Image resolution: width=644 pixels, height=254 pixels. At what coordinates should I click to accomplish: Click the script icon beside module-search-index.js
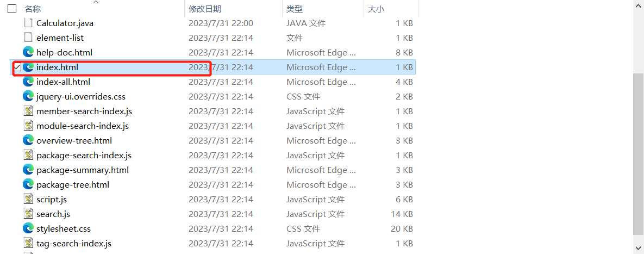click(28, 126)
